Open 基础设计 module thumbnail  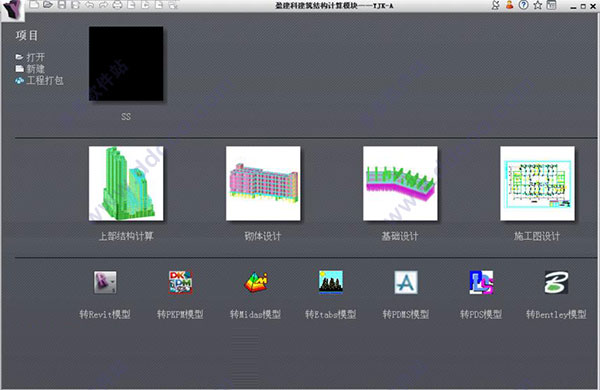[400, 183]
